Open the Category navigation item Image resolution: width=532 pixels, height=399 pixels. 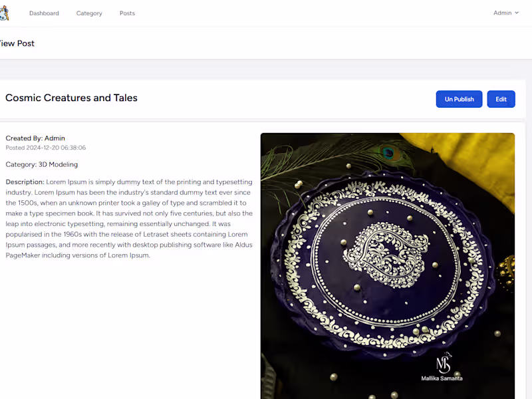[x=89, y=13]
